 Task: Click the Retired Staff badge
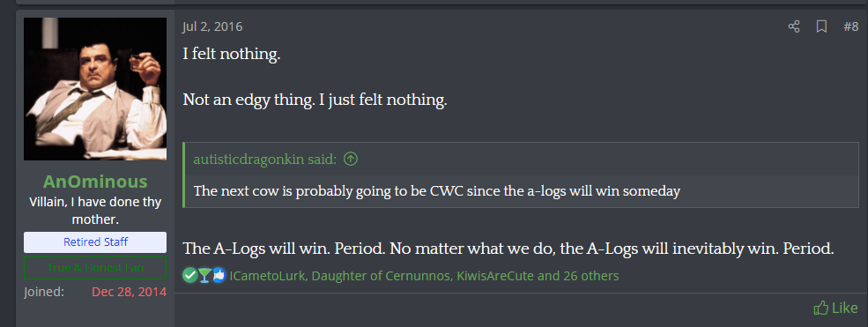coord(95,242)
